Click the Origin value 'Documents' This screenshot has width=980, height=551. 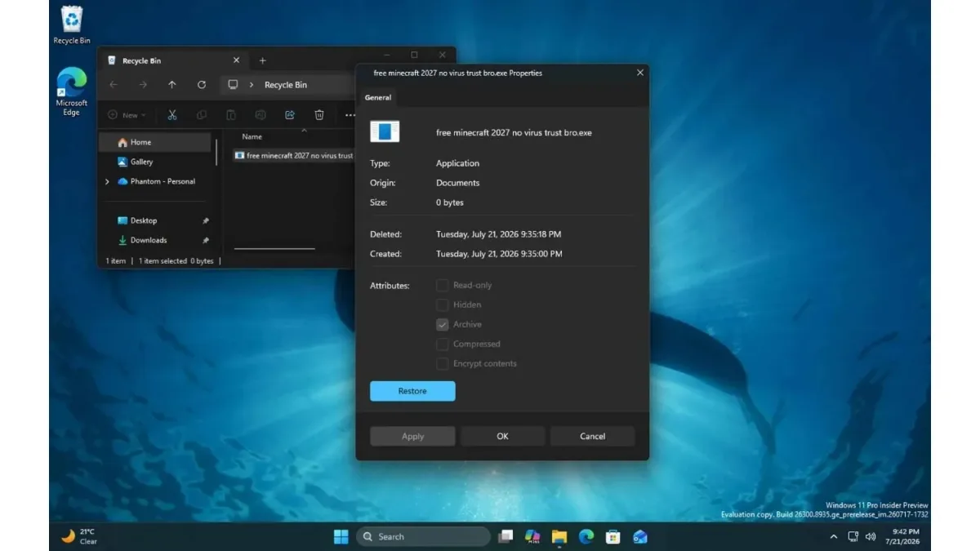click(x=457, y=183)
